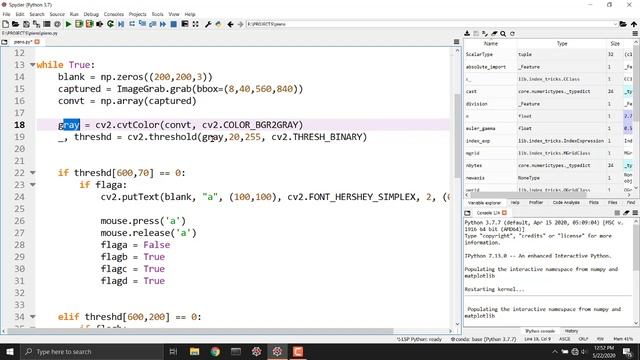640x360 pixels.
Task: Select the ScalarType variable row
Action: point(549,54)
